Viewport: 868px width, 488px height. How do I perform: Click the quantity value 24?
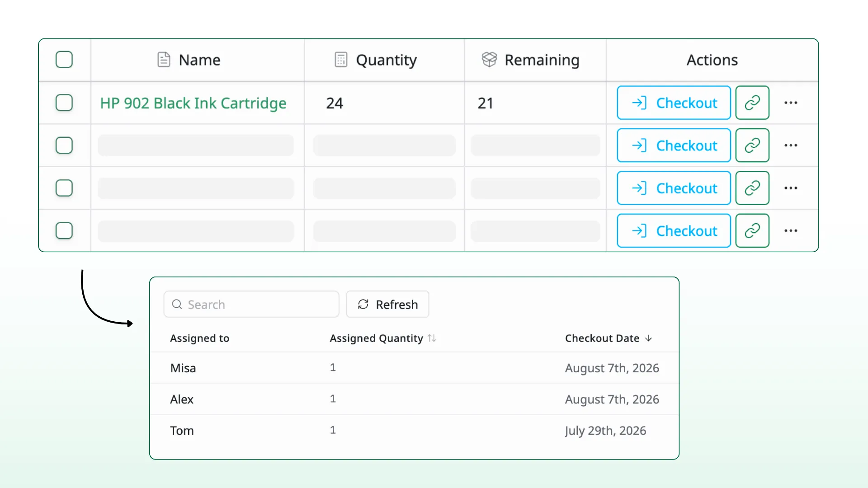point(335,103)
